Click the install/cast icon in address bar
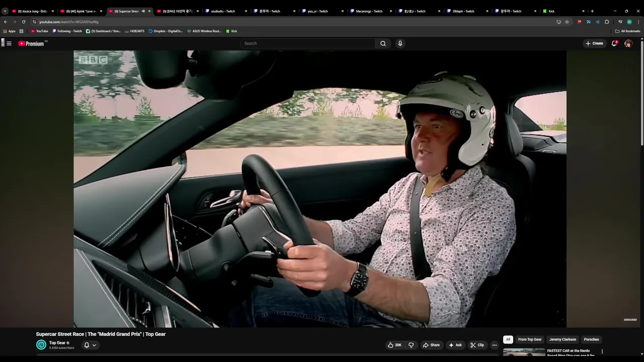Viewport: 644px width, 362px height. click(558, 22)
